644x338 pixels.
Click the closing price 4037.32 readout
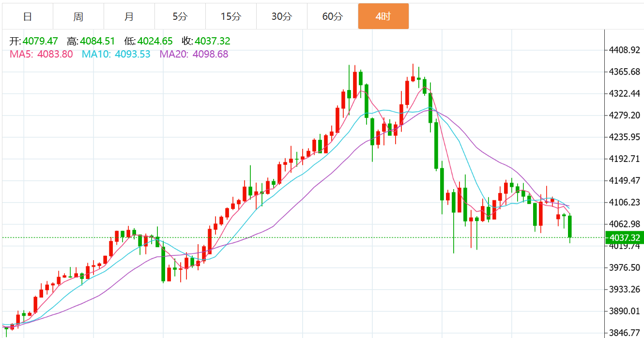click(213, 42)
